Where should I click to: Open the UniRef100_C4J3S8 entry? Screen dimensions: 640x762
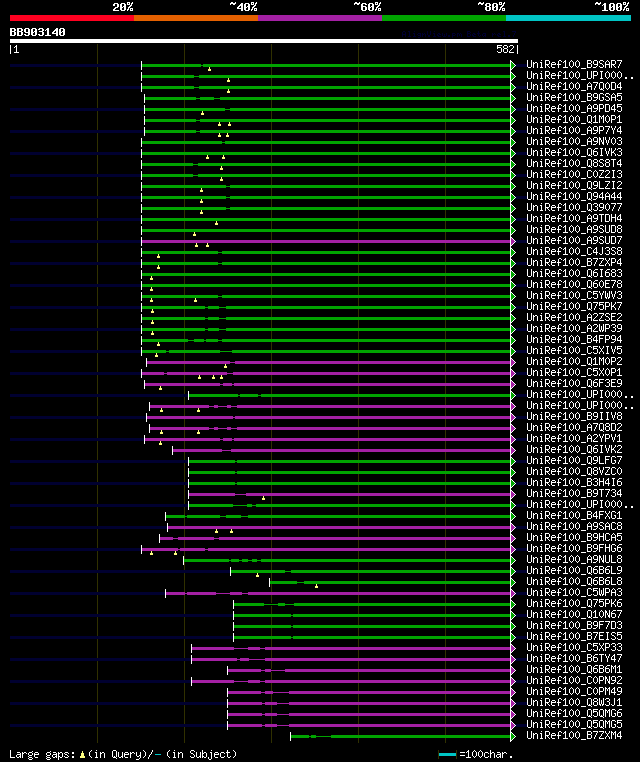pyautogui.click(x=574, y=251)
